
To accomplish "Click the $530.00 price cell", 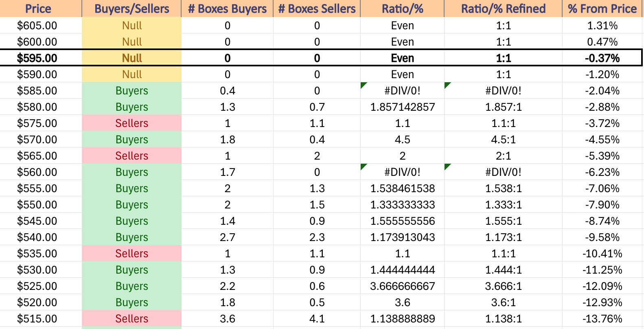I will [41, 270].
